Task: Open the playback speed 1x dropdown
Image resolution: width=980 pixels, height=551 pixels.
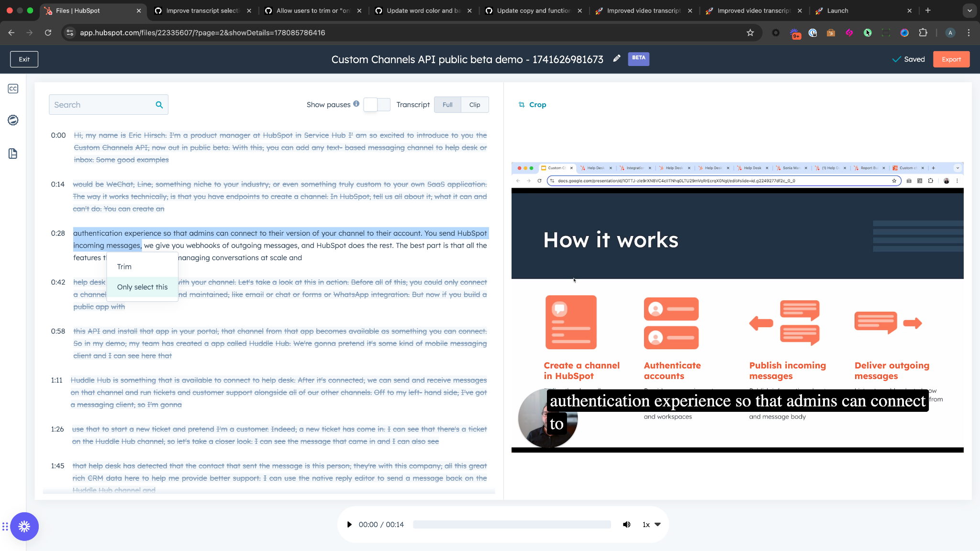Action: point(651,525)
